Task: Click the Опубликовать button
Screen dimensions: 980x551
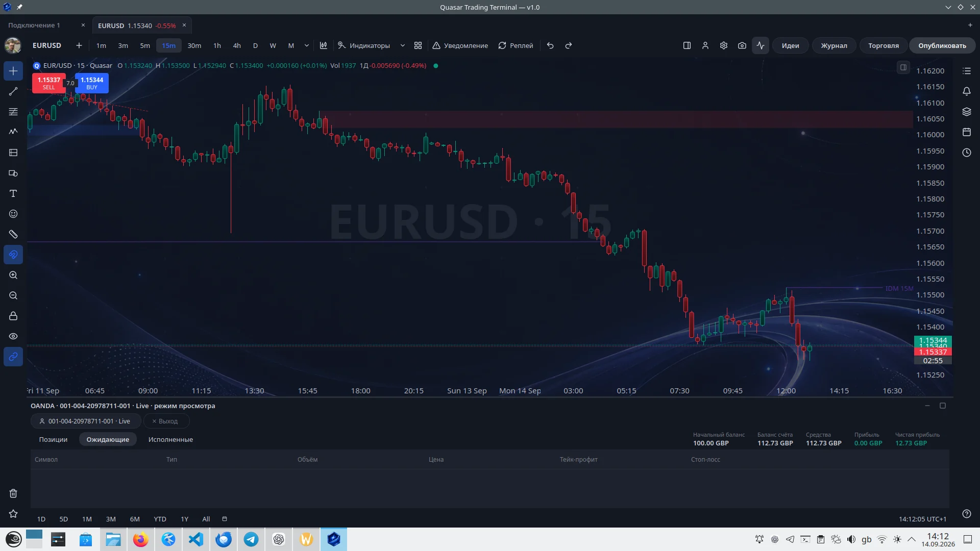Action: point(942,45)
